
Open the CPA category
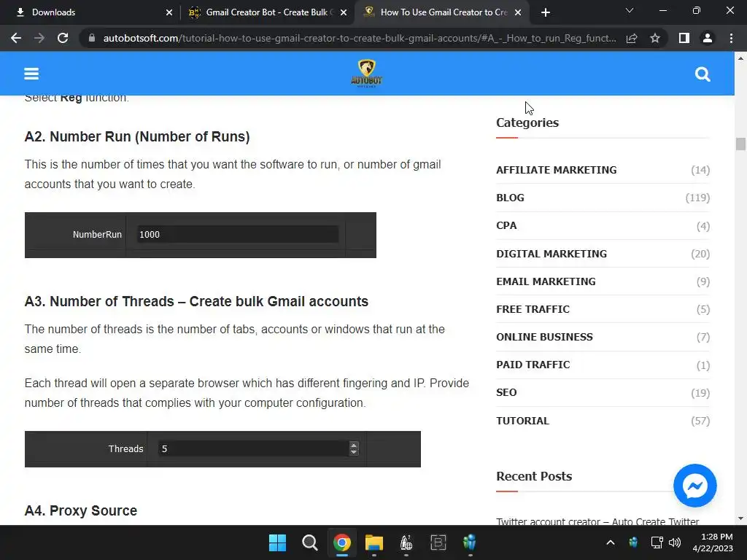point(506,225)
